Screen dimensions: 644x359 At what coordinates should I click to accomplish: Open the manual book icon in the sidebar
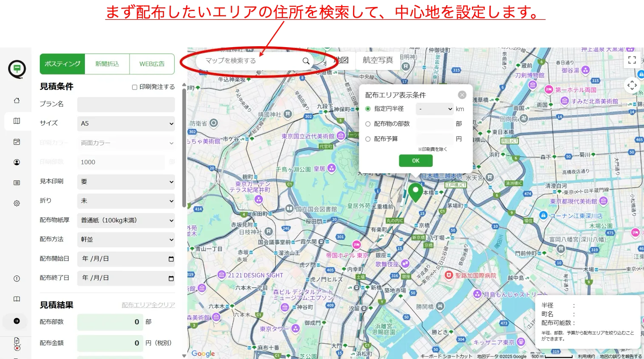pos(17,299)
